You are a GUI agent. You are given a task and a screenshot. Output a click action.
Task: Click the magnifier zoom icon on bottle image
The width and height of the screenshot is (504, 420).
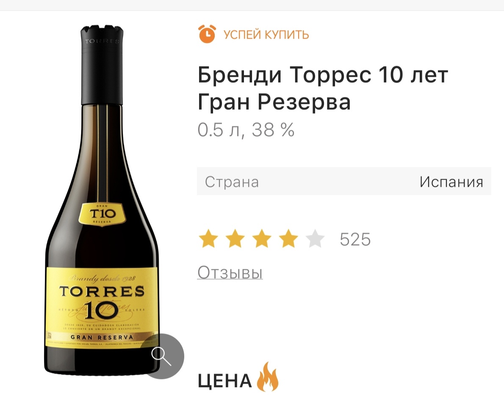161,356
